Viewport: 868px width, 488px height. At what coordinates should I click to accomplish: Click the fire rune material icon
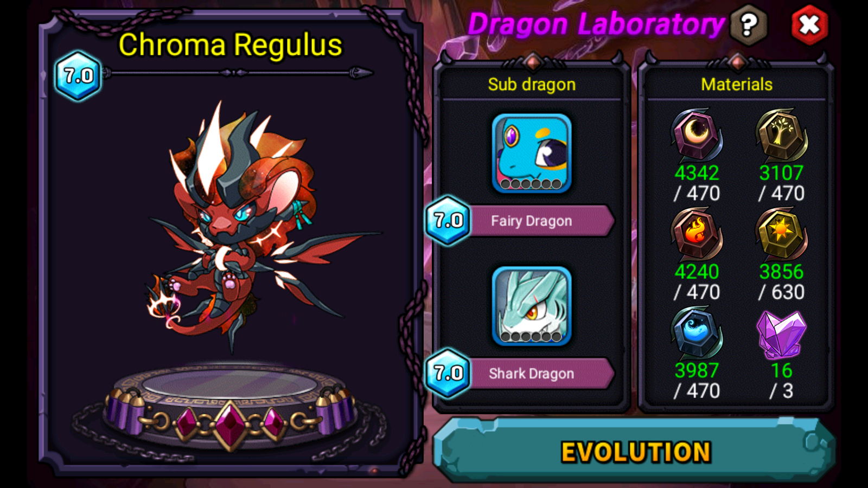[x=697, y=233]
